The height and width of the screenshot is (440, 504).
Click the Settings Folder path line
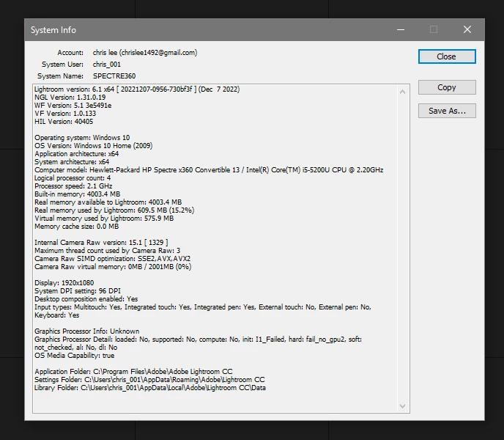coord(149,379)
